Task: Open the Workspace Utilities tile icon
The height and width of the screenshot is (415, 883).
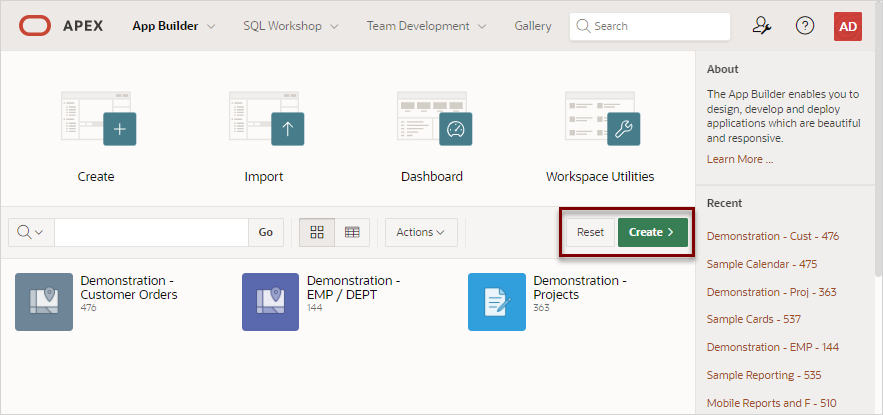Action: (603, 118)
